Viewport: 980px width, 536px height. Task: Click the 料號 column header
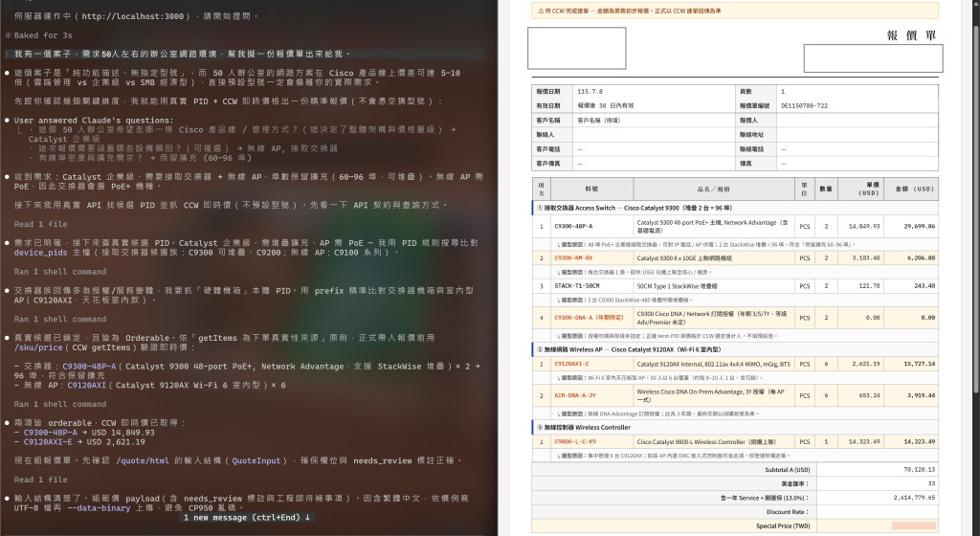coord(591,189)
